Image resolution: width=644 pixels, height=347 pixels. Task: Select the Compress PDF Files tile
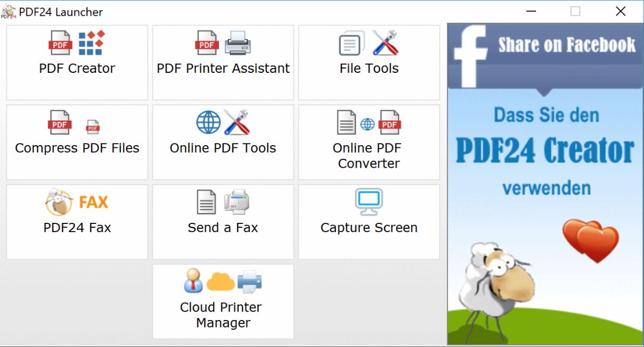coord(77,142)
